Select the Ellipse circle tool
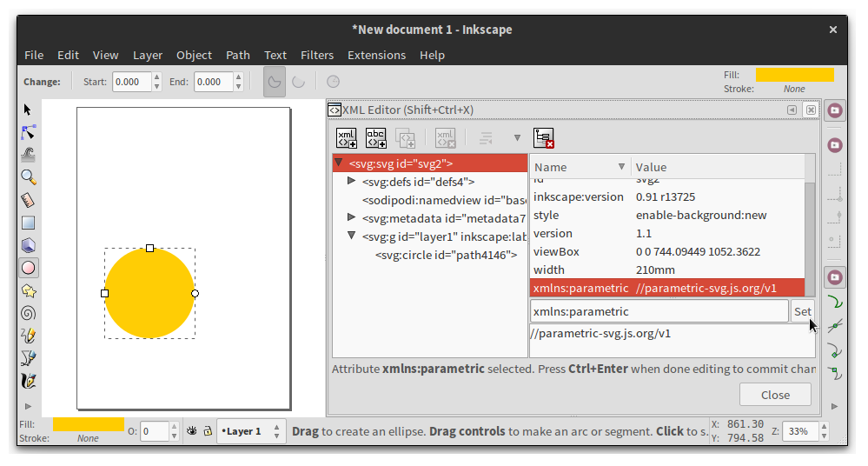 (x=28, y=268)
